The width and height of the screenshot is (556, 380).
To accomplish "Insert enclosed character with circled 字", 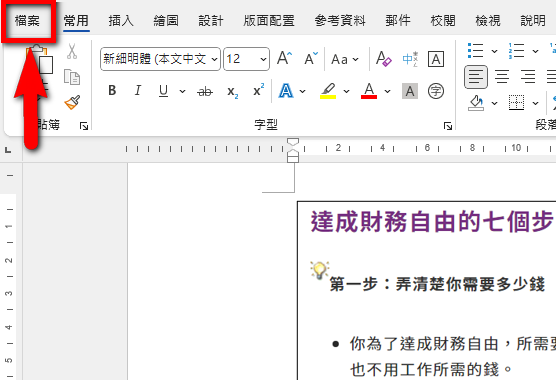I will click(436, 91).
